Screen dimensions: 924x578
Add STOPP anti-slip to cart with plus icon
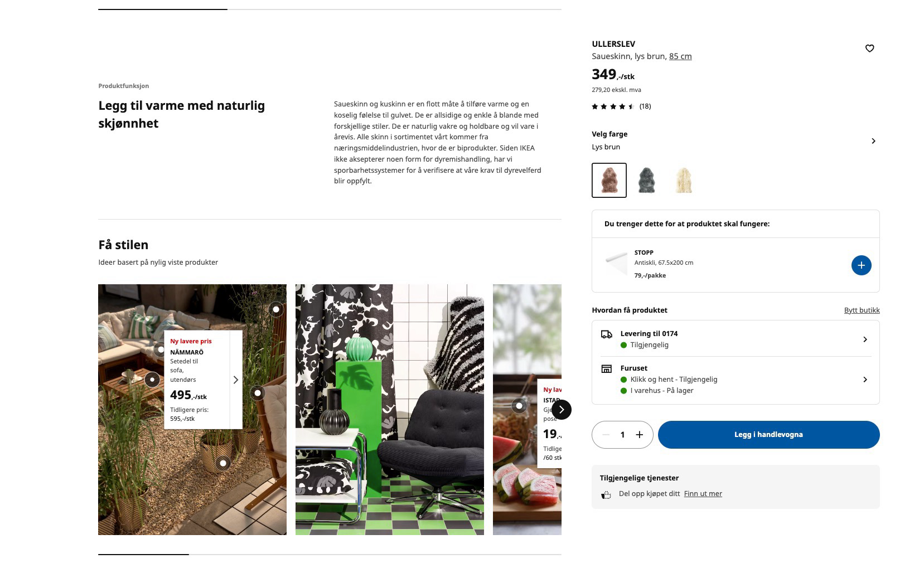tap(861, 265)
